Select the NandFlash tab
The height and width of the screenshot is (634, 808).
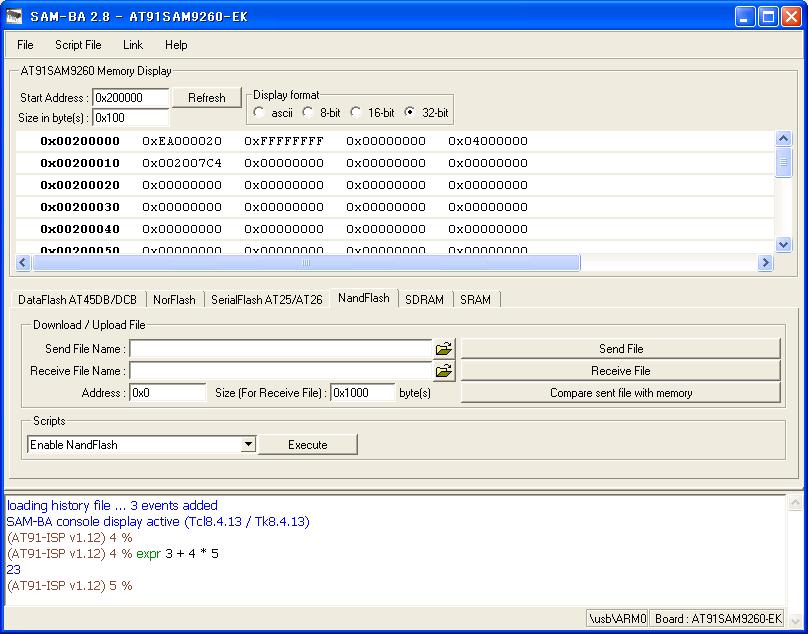[x=364, y=298]
